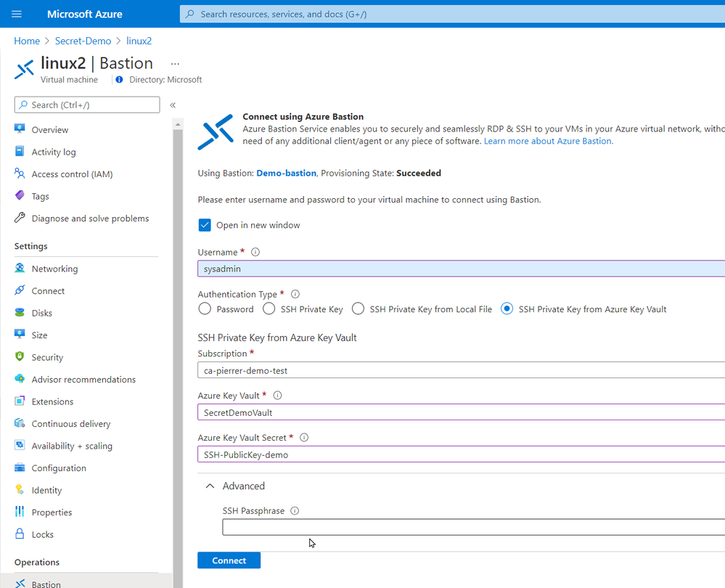Click the Properties bars icon
This screenshot has width=725, height=588.
20,512
